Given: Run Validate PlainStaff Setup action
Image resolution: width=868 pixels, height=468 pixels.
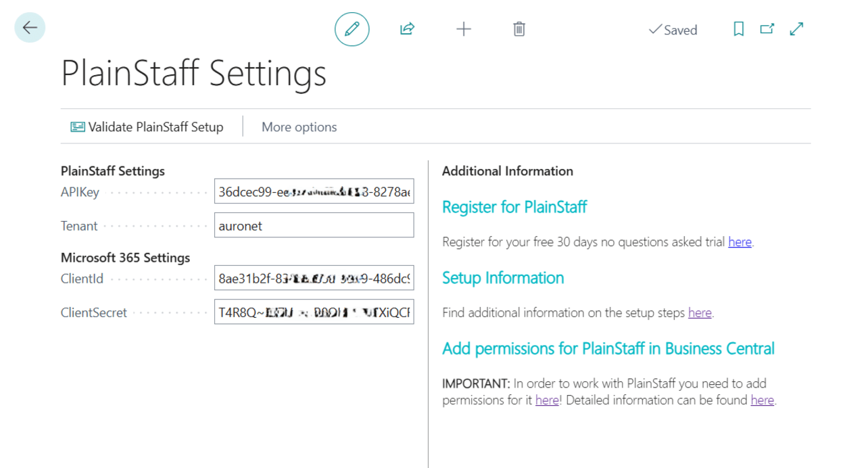Looking at the screenshot, I should [x=147, y=127].
